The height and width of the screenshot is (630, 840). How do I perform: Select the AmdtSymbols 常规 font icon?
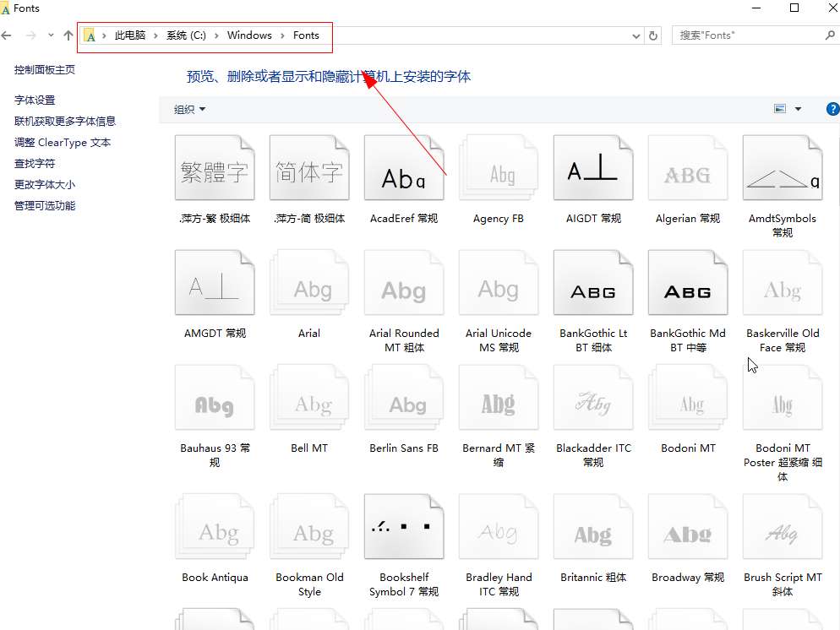point(783,168)
